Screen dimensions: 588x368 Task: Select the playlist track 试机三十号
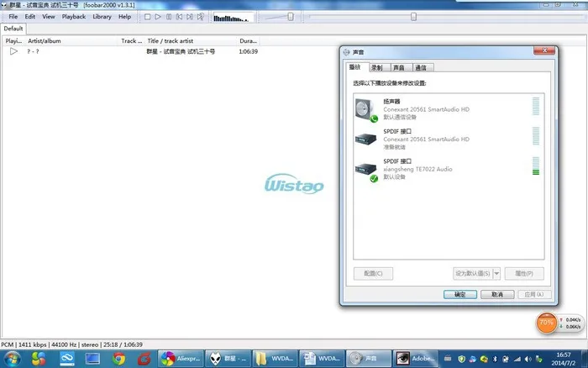(181, 51)
